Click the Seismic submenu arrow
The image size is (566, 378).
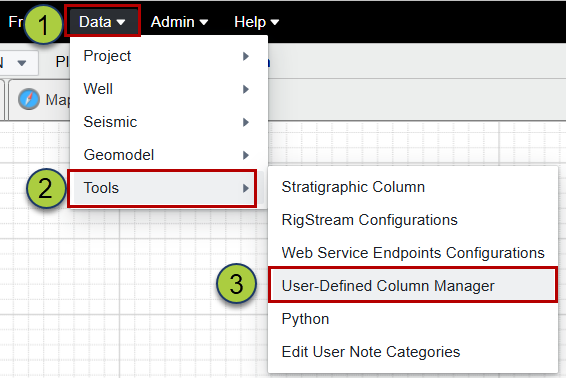(x=246, y=122)
